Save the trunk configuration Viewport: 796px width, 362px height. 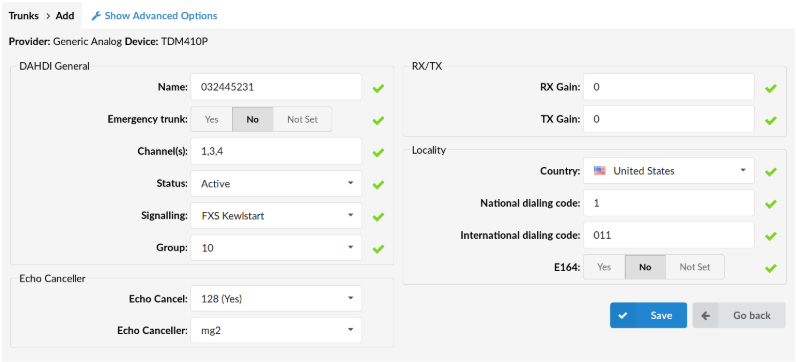[x=648, y=315]
